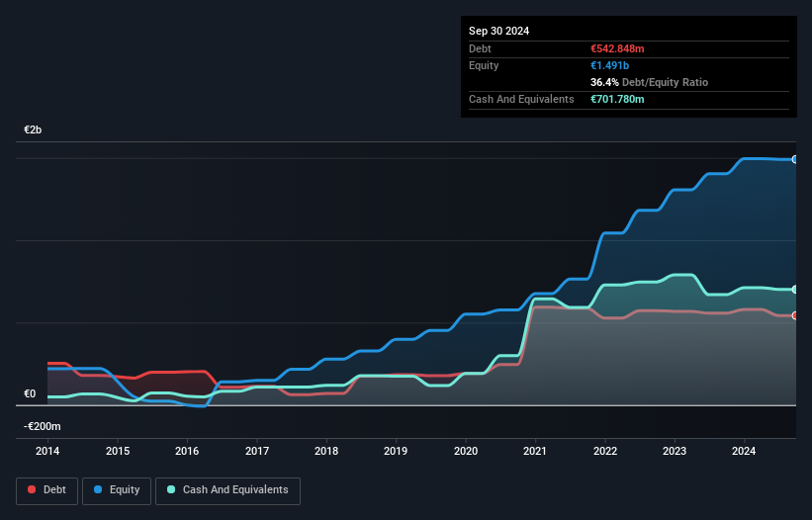Viewport: 812px width, 520px height.
Task: Click Cash And Equivalents label in tooltip
Action: click(x=521, y=99)
